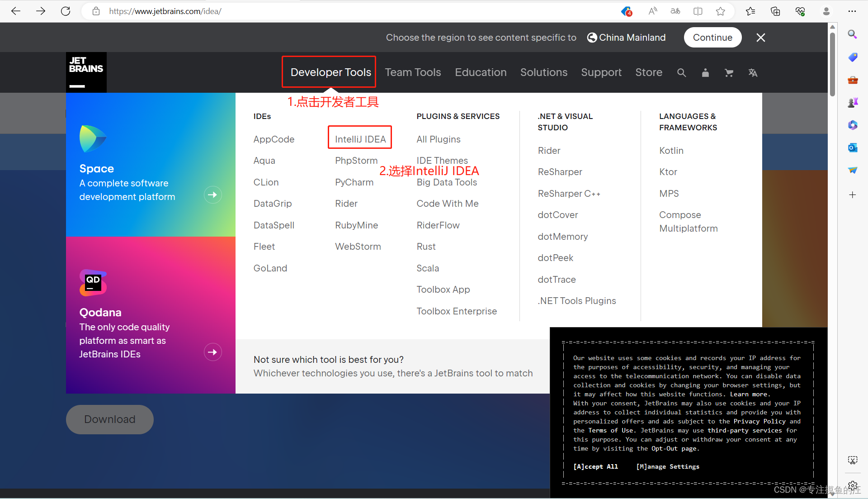868x499 pixels.
Task: Open the Code With Me link
Action: [447, 204]
